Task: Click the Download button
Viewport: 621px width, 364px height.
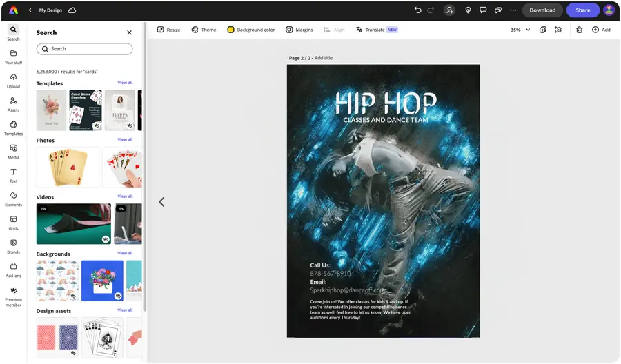Action: point(542,10)
